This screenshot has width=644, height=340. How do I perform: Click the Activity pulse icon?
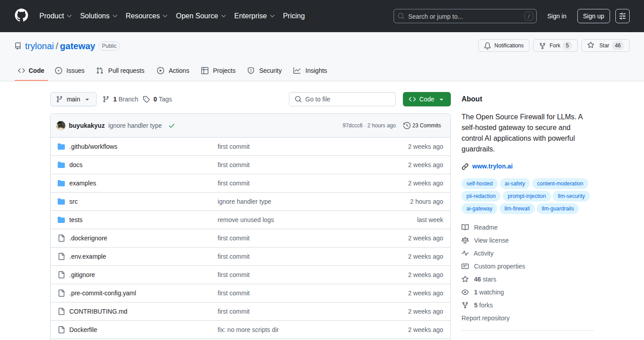point(465,253)
